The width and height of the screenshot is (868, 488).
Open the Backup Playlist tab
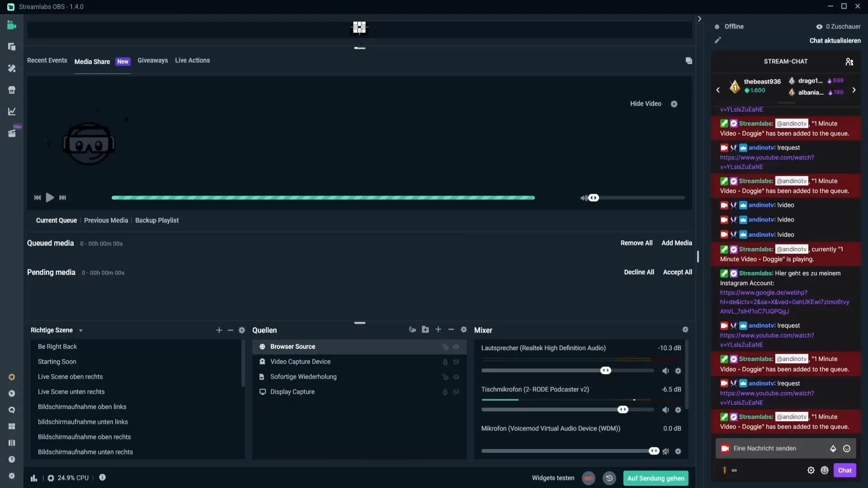157,221
